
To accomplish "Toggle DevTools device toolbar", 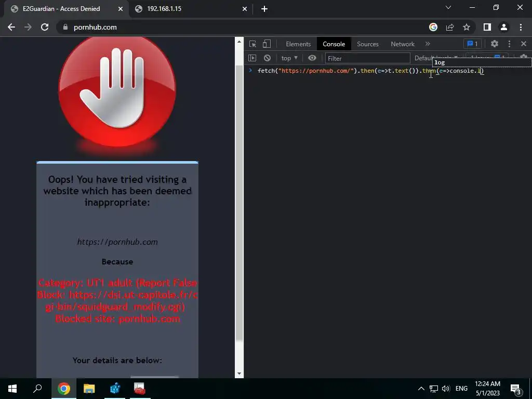I will (267, 44).
